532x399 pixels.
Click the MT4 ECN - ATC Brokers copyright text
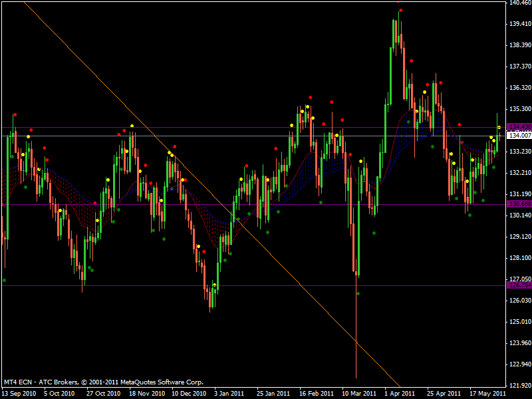click(x=104, y=382)
